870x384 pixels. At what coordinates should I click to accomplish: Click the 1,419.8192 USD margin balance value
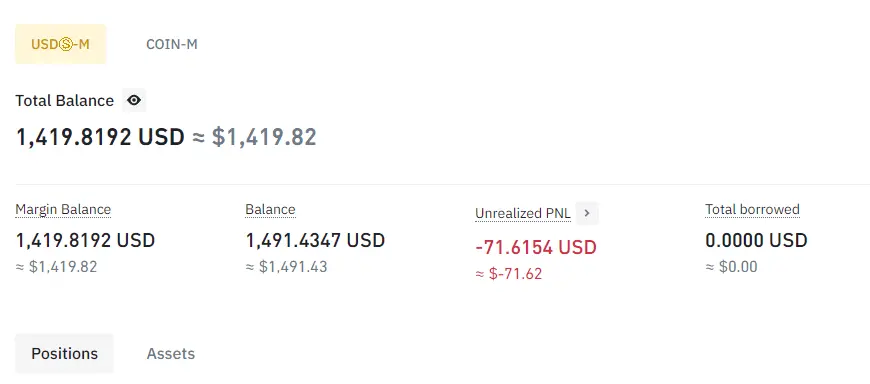pyautogui.click(x=85, y=240)
